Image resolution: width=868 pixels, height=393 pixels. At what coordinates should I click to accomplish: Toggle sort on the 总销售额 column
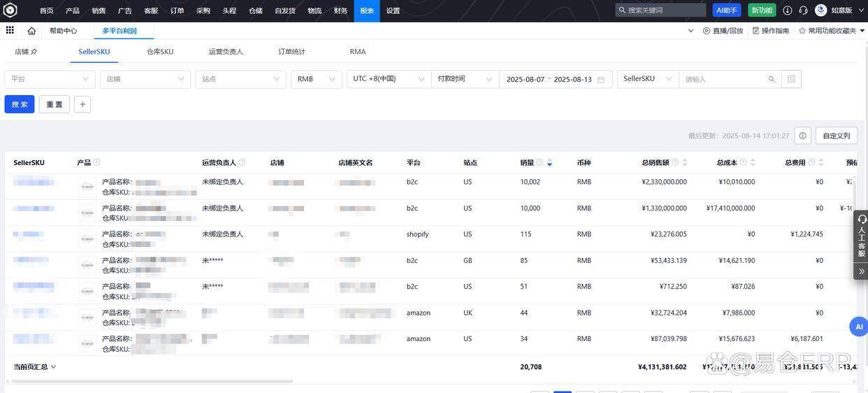[684, 163]
